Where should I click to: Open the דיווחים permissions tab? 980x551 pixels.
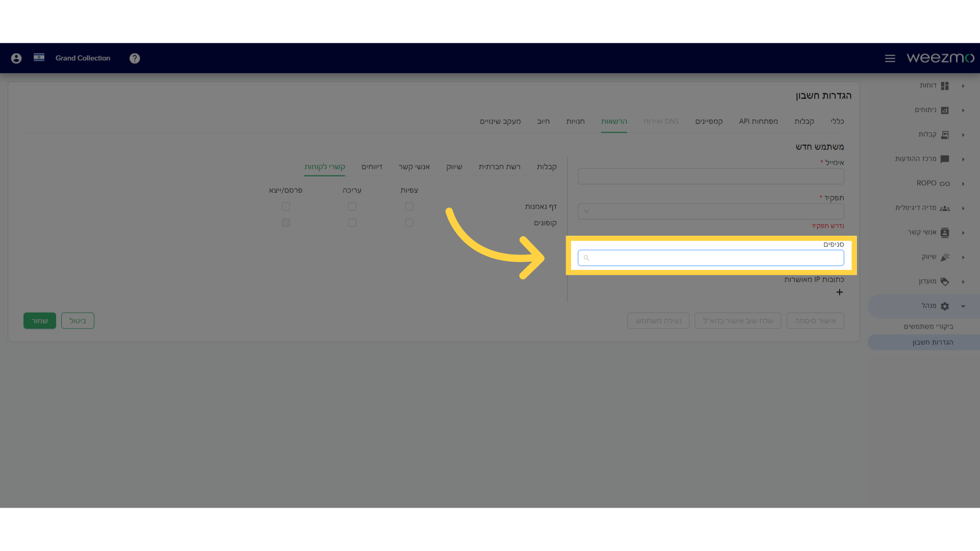click(372, 167)
